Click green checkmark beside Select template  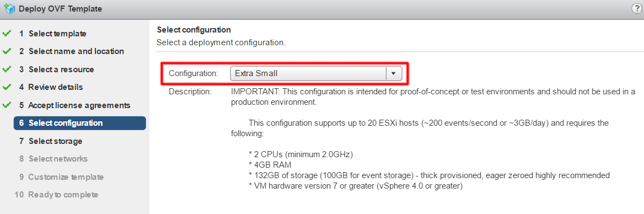coord(7,33)
